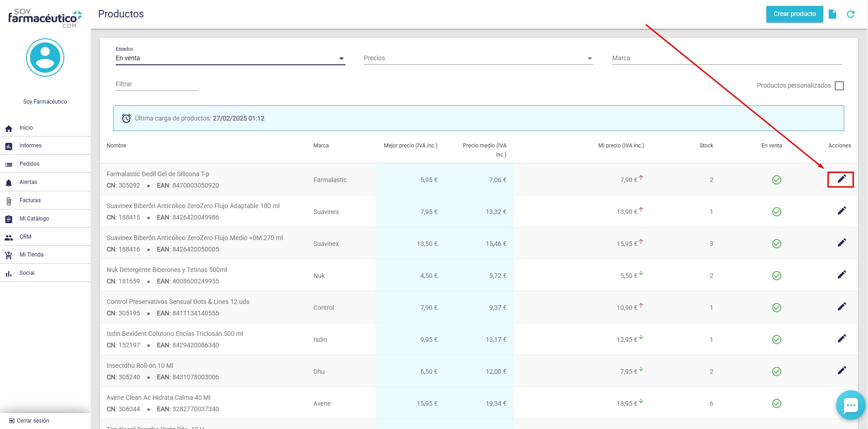This screenshot has height=429, width=868.
Task: Click the Crear producto button
Action: tap(795, 14)
